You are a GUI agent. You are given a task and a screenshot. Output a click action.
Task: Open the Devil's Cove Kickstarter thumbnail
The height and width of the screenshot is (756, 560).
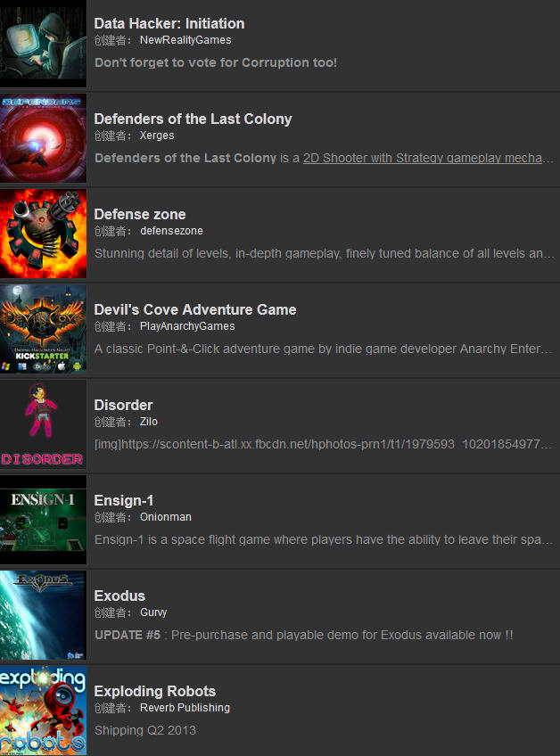pyautogui.click(x=43, y=329)
